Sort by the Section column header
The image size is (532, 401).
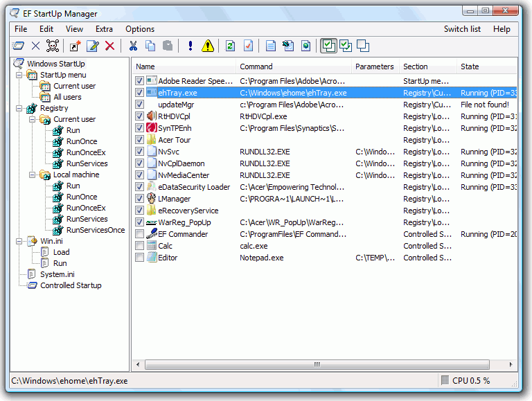pyautogui.click(x=428, y=66)
